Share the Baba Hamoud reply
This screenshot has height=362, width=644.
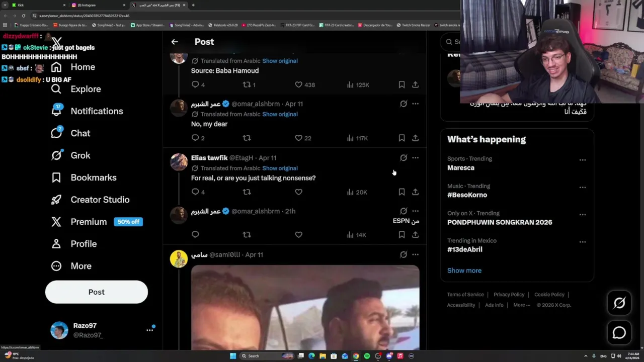[x=416, y=85]
